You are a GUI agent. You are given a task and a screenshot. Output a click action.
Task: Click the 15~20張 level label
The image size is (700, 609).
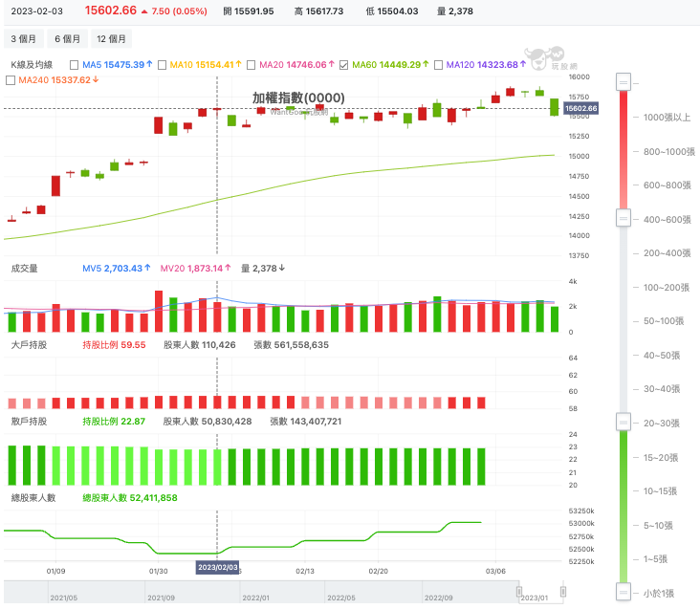click(x=661, y=457)
